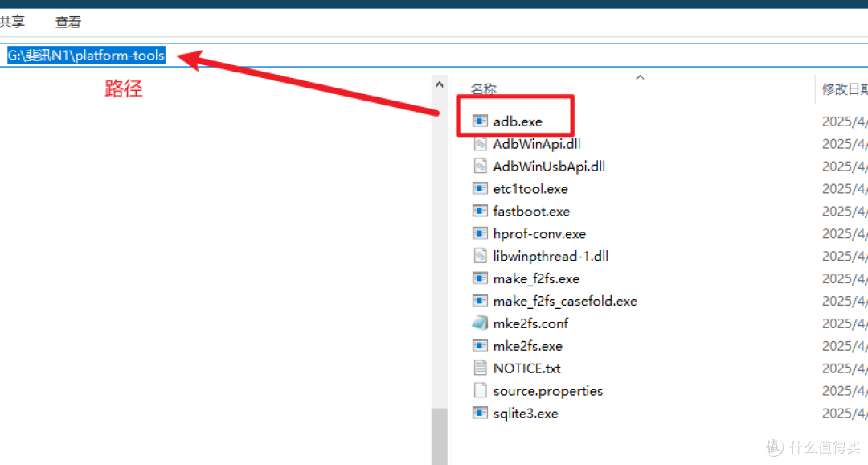Select the hprof-conv.exe file name
Viewport: 868px width, 465px height.
click(x=539, y=234)
